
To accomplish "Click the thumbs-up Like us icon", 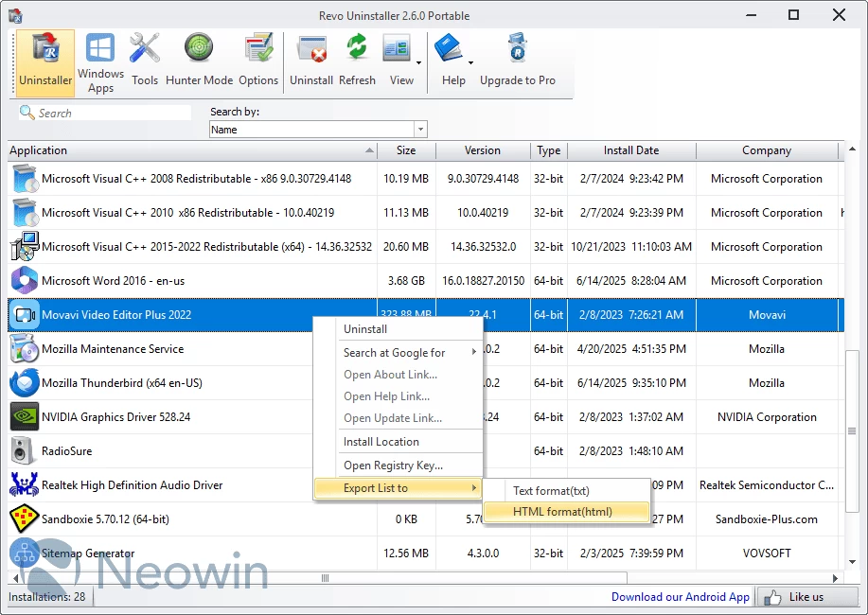I will (772, 597).
